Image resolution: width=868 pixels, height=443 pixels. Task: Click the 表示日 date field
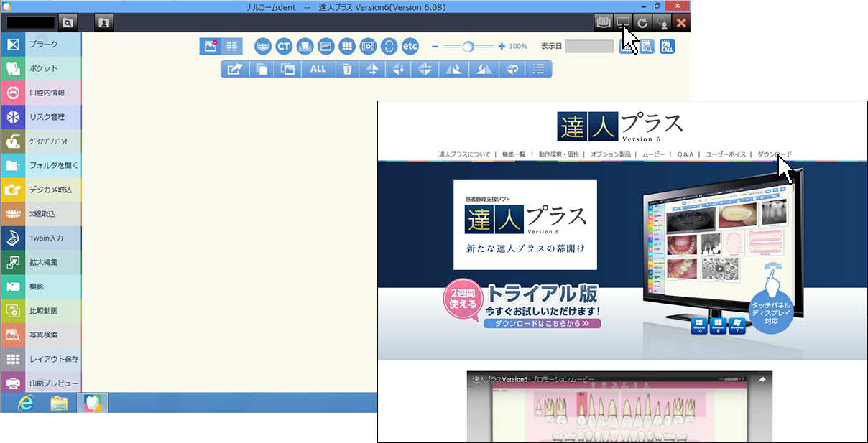[x=589, y=46]
